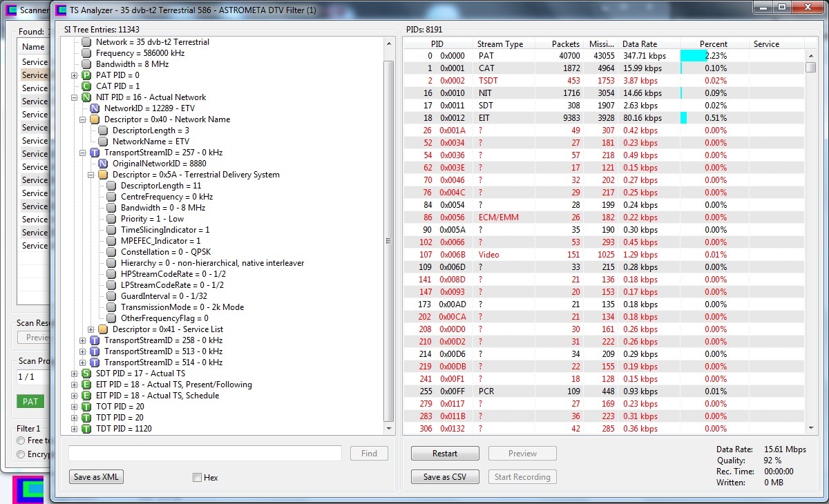This screenshot has width=829, height=504.
Task: Click the T icon of TransportStreamID = 258
Action: point(95,340)
